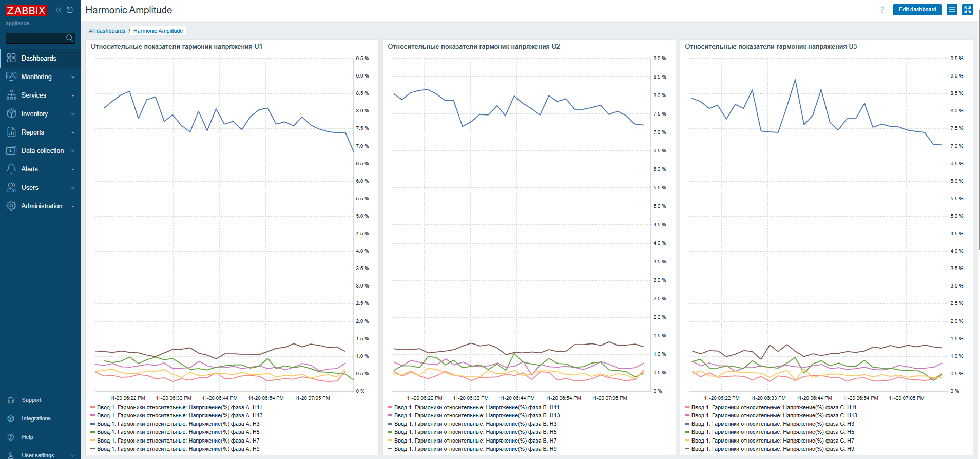Click the pink swatch for фаза A. H11
The image size is (980, 459).
93,407
